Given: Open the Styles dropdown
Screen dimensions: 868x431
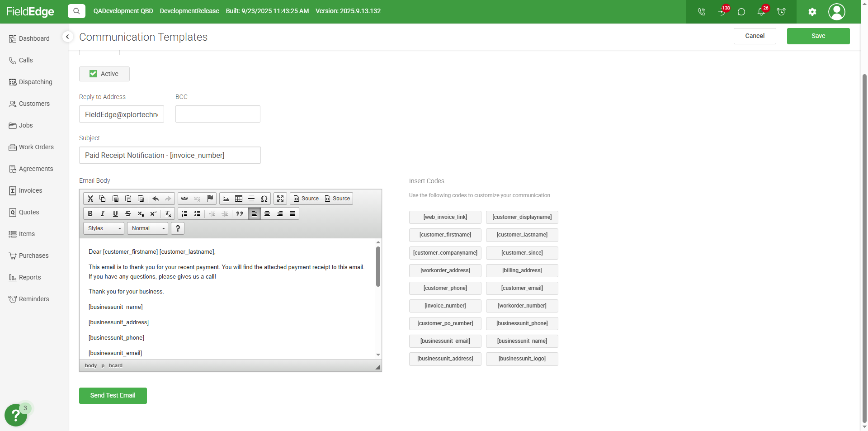Looking at the screenshot, I should click(103, 228).
